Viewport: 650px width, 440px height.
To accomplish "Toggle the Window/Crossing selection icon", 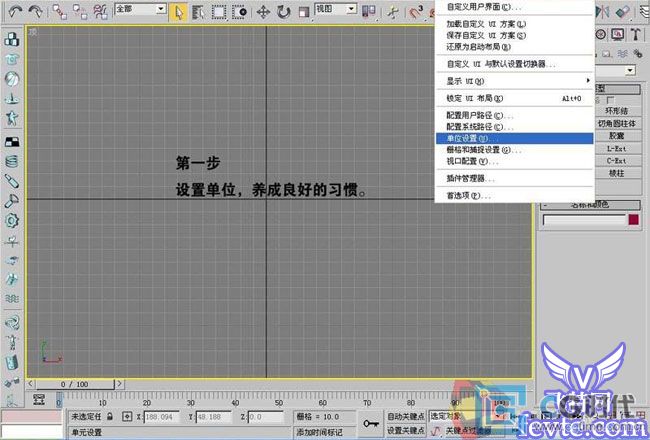I will coord(240,12).
